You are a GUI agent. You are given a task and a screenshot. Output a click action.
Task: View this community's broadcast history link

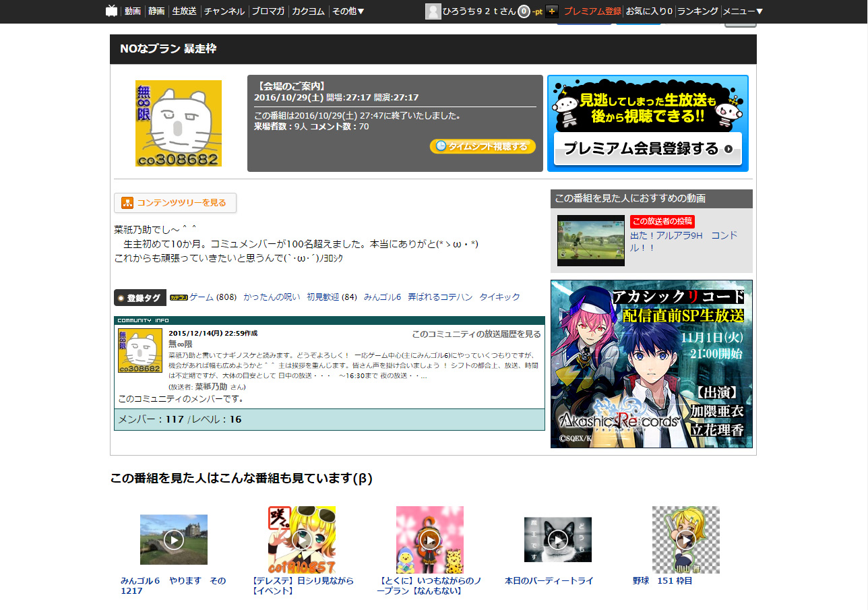476,334
